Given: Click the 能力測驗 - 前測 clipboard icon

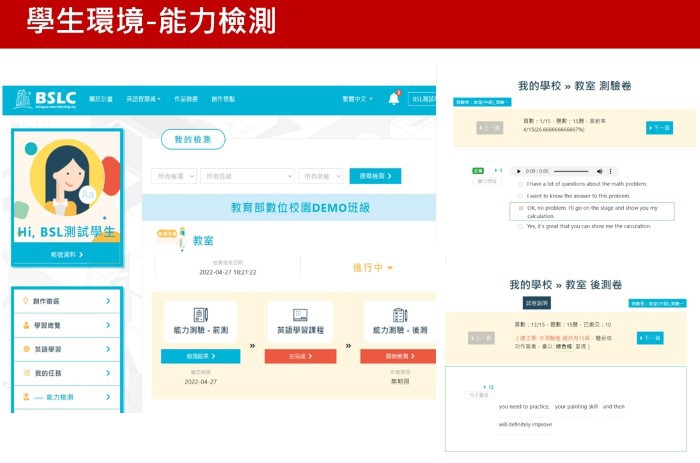Looking at the screenshot, I should (x=200, y=315).
